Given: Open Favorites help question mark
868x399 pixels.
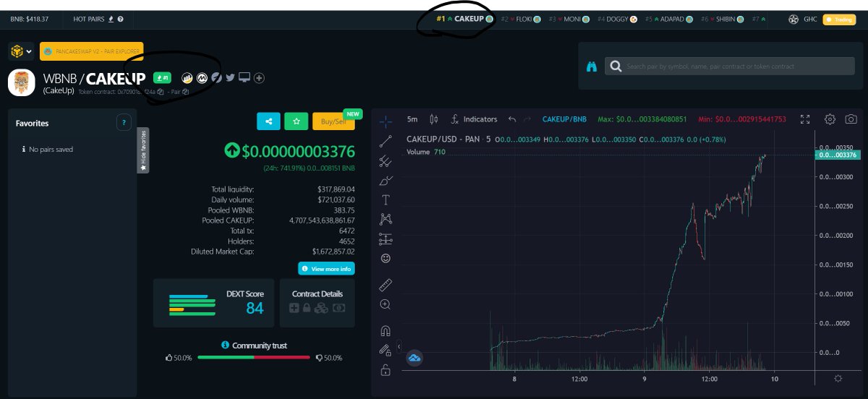Looking at the screenshot, I should pyautogui.click(x=124, y=123).
